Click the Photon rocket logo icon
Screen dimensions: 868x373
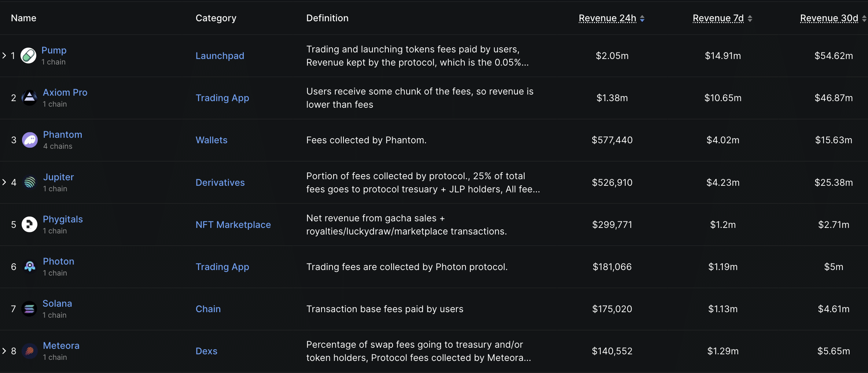(x=30, y=266)
